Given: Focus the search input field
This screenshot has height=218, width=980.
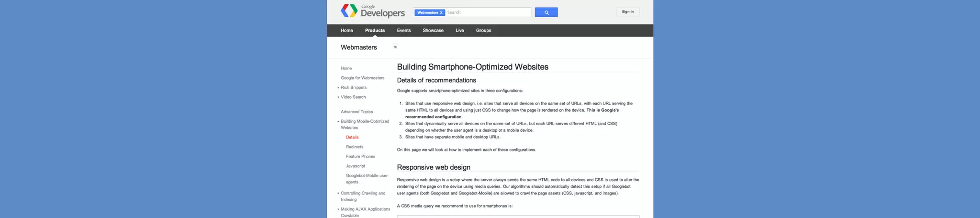Looking at the screenshot, I should (488, 12).
